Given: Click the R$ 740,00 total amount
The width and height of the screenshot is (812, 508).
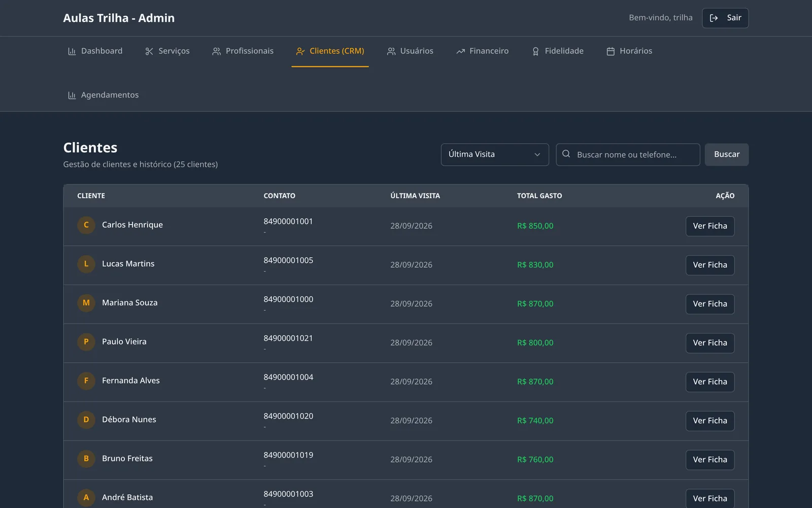Looking at the screenshot, I should point(535,421).
